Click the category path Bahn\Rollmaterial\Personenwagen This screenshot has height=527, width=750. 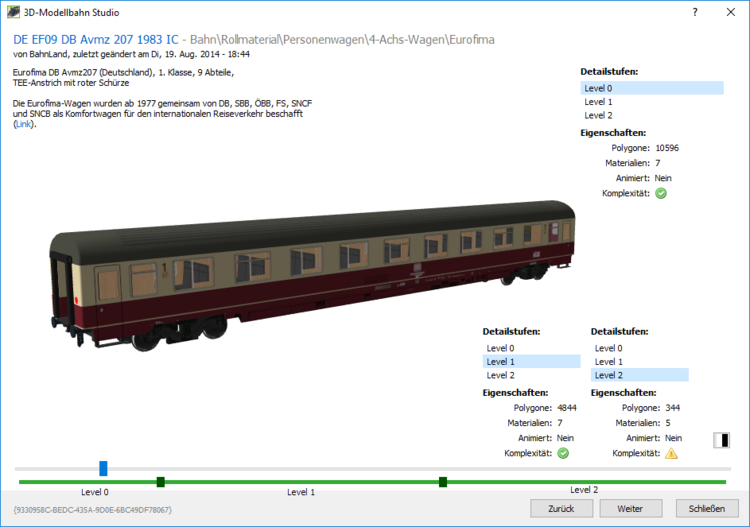[x=342, y=40]
